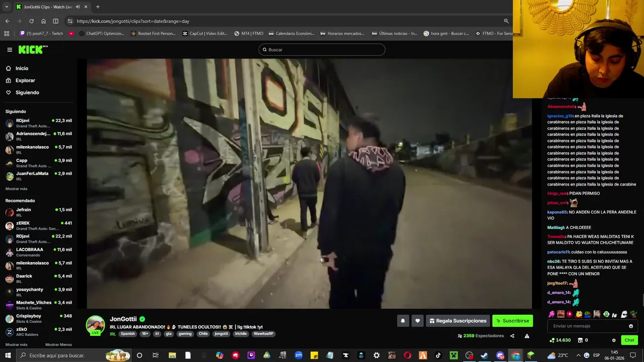Viewport: 644px width, 362px height.
Task: Reload the current page
Action: pos(31,21)
